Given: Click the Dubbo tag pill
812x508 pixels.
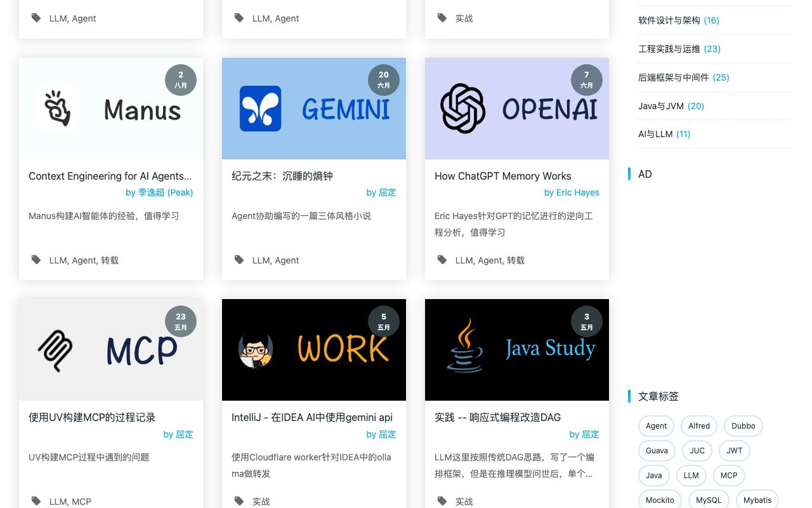Looking at the screenshot, I should click(x=743, y=426).
